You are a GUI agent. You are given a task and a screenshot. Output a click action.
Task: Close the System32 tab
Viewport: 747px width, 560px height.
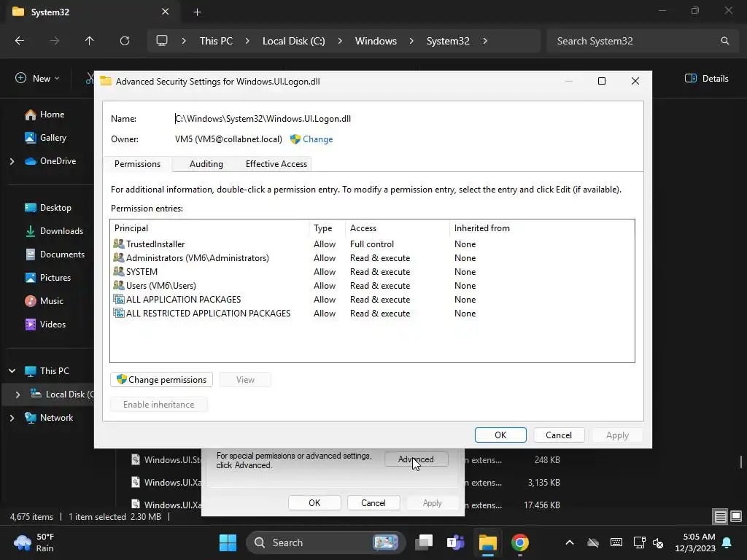pos(165,12)
